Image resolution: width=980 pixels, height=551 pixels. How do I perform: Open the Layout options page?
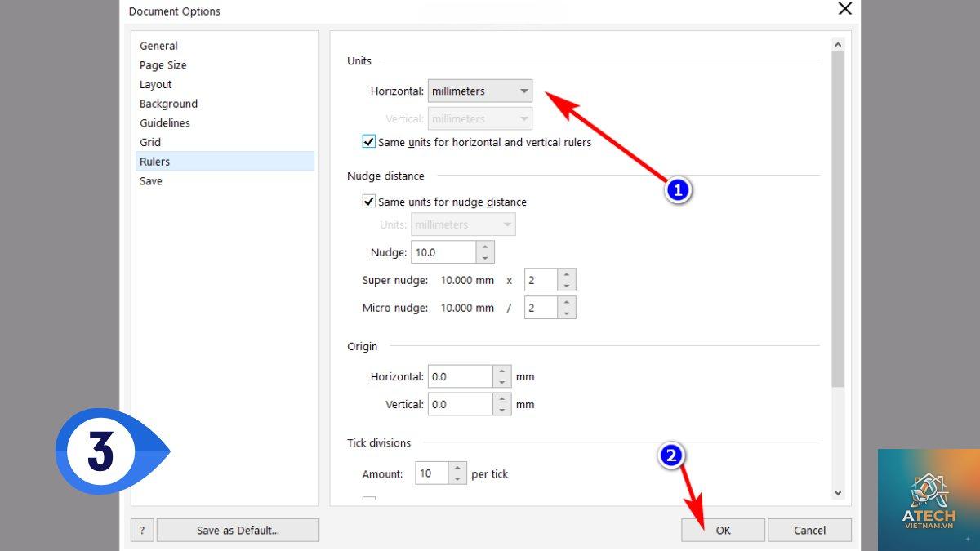click(x=225, y=84)
